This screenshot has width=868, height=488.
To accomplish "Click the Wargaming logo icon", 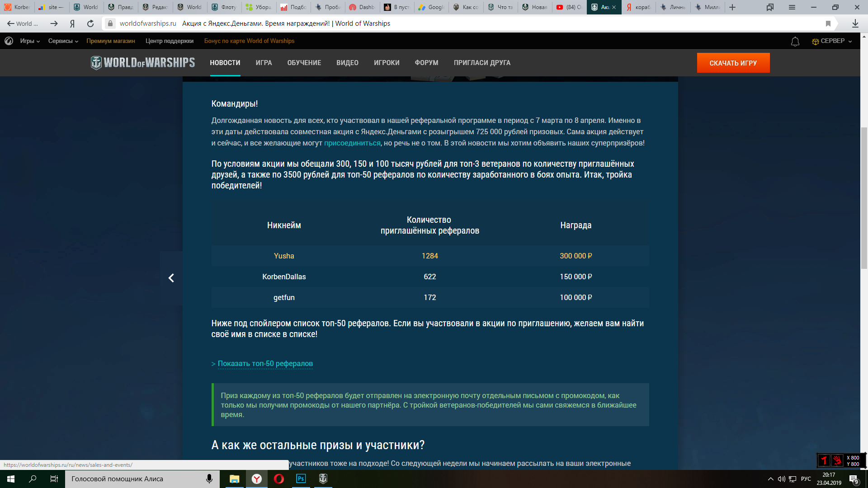I will coord(9,41).
